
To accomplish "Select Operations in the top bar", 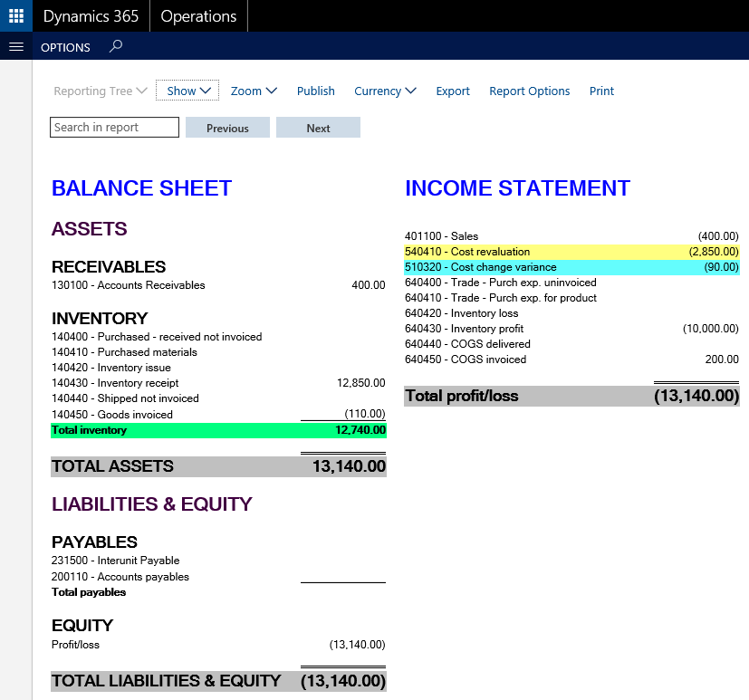I will pos(198,16).
